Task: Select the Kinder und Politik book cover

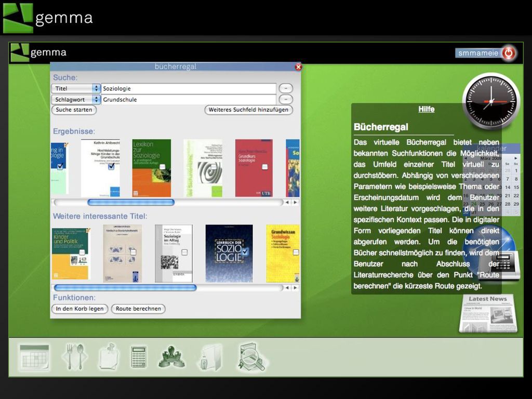Action: click(x=71, y=254)
